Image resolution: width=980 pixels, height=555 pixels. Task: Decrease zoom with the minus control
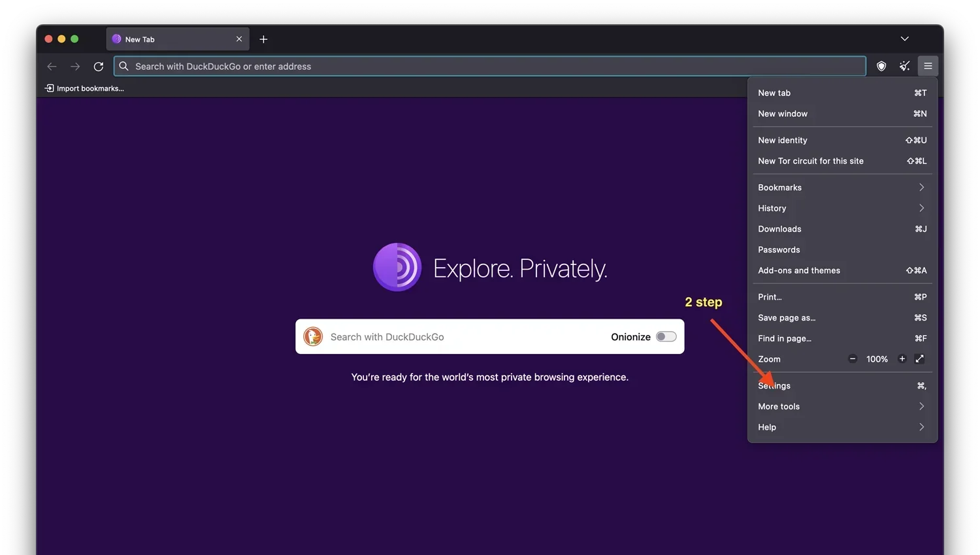[x=853, y=358]
